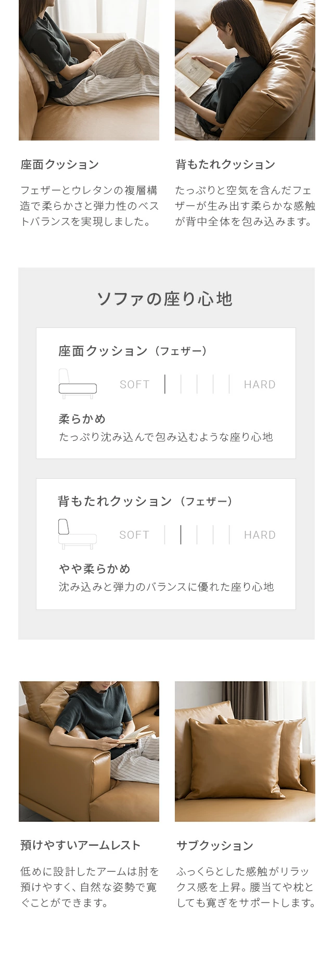This screenshot has width=333, height=980.
Task: Open the armrest woman reading photo
Action: click(89, 752)
